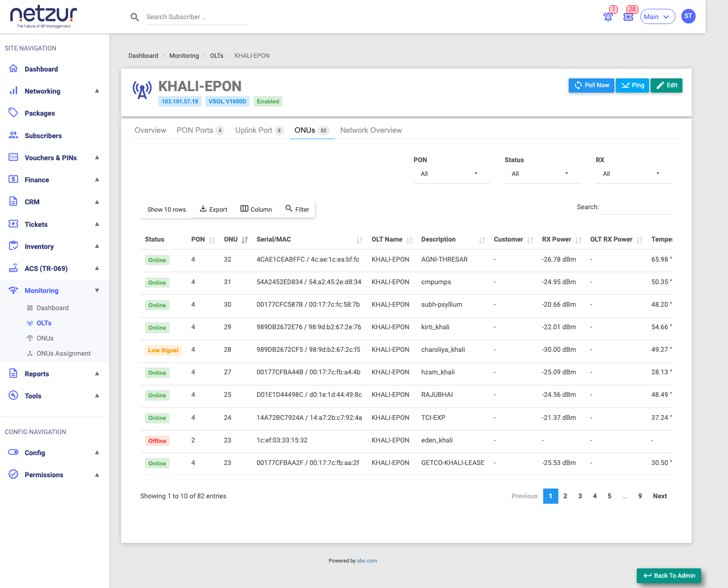Open ONUs Assignment submenu item

64,353
